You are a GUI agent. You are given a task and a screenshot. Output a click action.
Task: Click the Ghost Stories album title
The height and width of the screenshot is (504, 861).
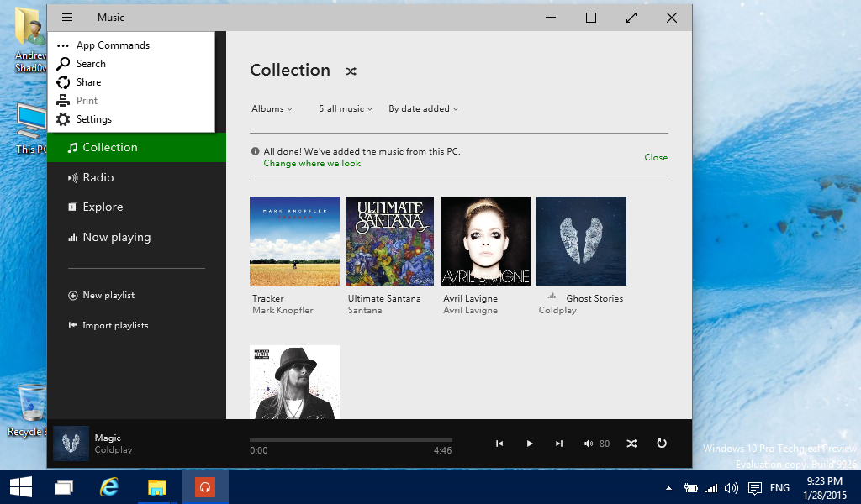tap(594, 298)
